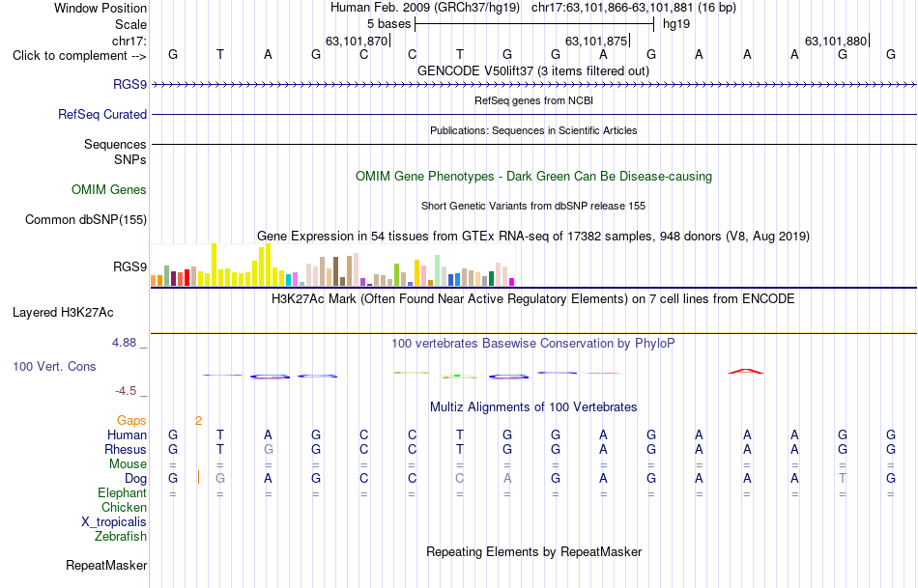Viewport: 918px width, 588px height.
Task: Click the Rhesus species row label
Action: (x=126, y=449)
